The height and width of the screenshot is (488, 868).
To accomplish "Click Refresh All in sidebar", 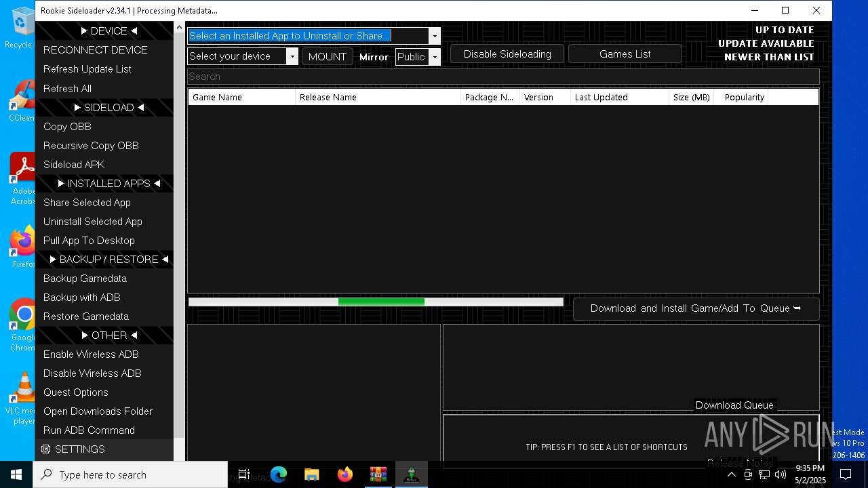I will point(104,89).
